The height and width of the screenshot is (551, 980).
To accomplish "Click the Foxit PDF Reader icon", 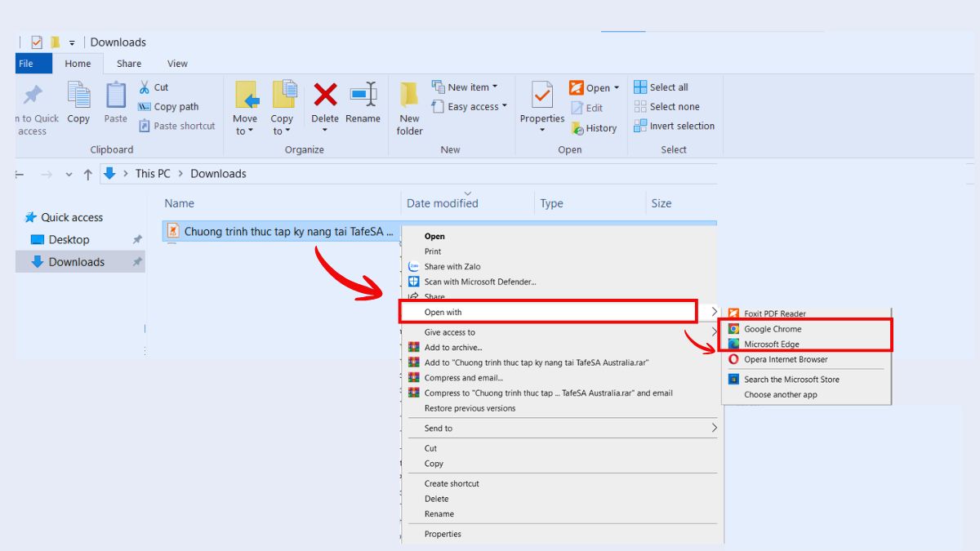I will tap(734, 313).
